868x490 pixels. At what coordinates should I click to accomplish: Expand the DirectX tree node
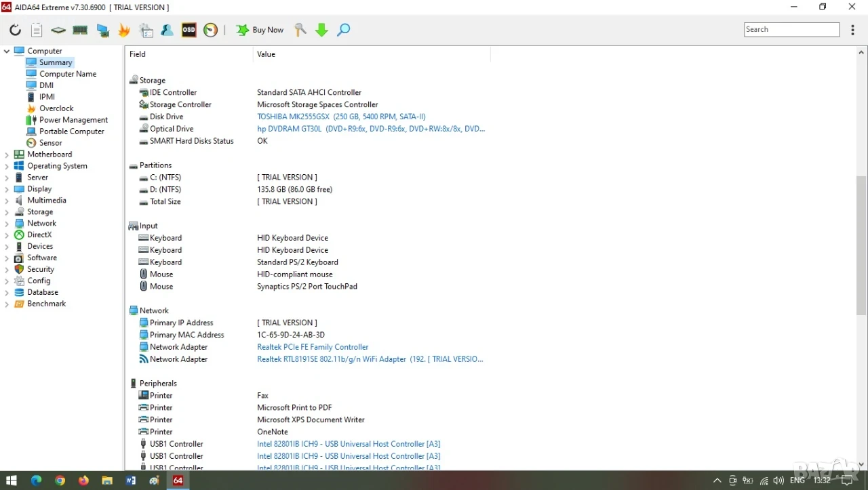click(7, 235)
